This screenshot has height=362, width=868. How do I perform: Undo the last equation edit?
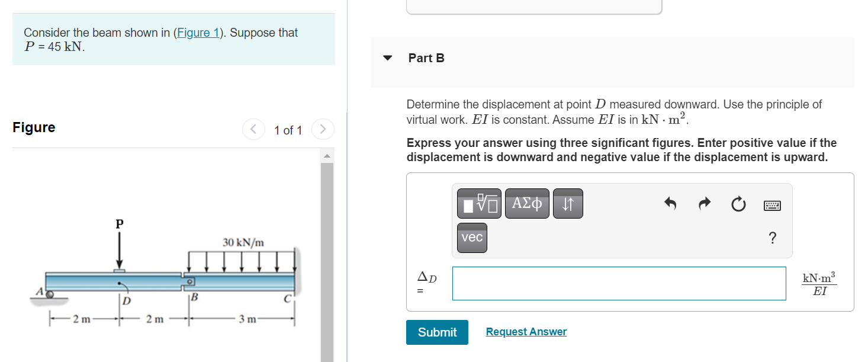pyautogui.click(x=670, y=203)
